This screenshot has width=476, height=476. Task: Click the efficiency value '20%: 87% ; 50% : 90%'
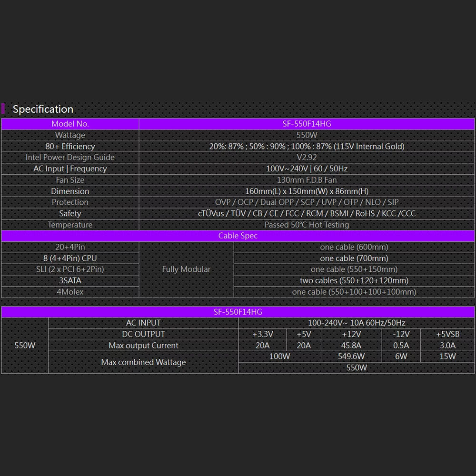tap(307, 146)
